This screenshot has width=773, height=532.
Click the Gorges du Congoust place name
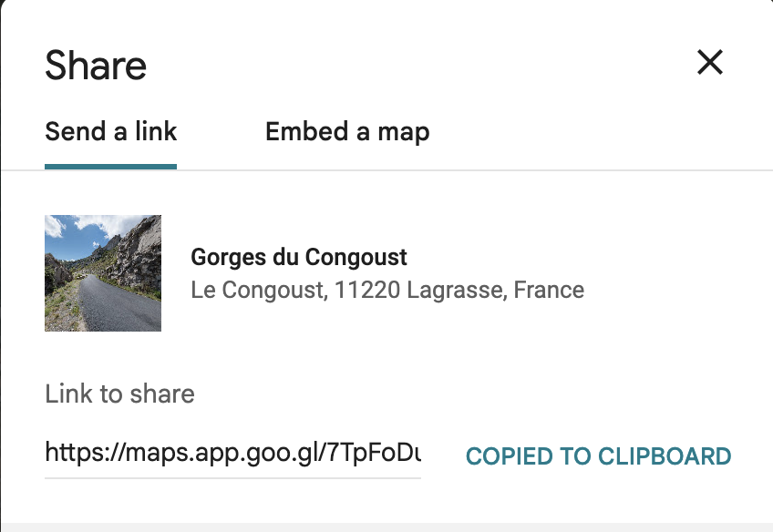coord(299,257)
